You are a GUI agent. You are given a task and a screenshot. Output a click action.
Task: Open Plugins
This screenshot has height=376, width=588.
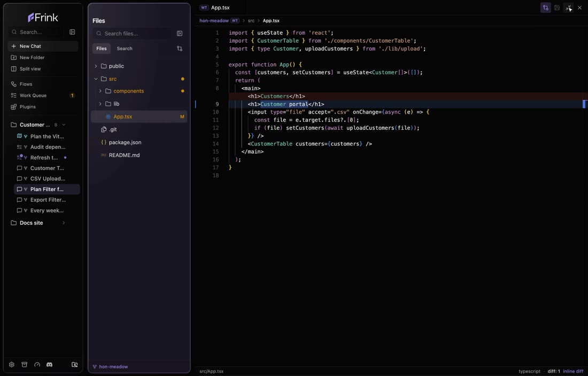coord(43,107)
